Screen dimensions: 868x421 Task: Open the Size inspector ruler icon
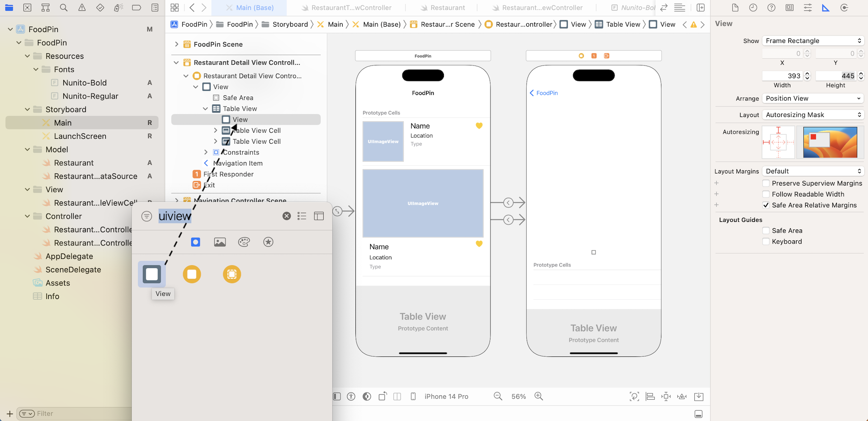826,8
